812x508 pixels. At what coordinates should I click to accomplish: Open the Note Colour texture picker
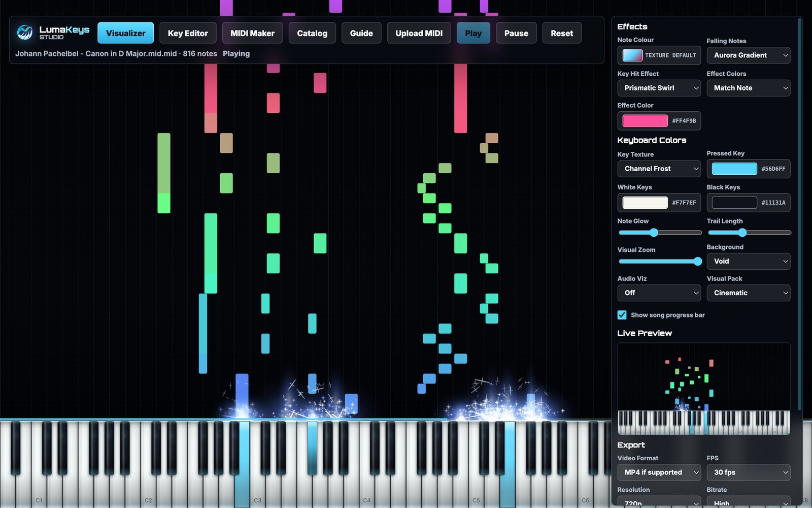coord(659,55)
